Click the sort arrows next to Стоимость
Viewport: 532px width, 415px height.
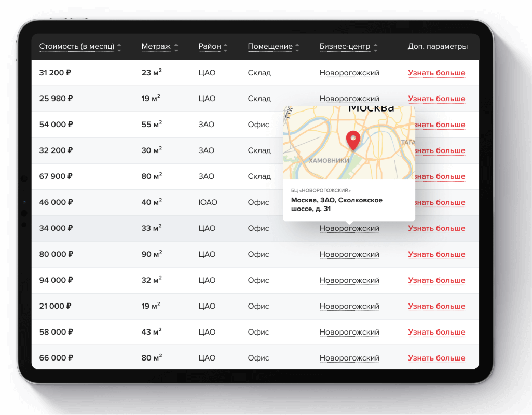[119, 48]
